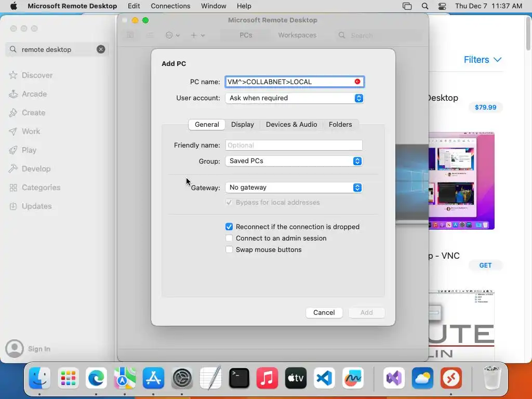Expand the Filters dropdown in App Store

483,60
